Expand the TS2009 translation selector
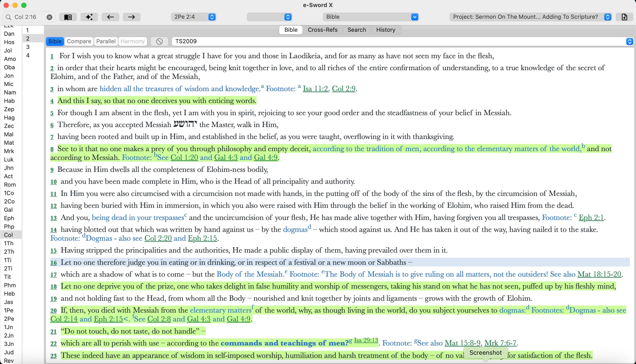 pyautogui.click(x=630, y=41)
